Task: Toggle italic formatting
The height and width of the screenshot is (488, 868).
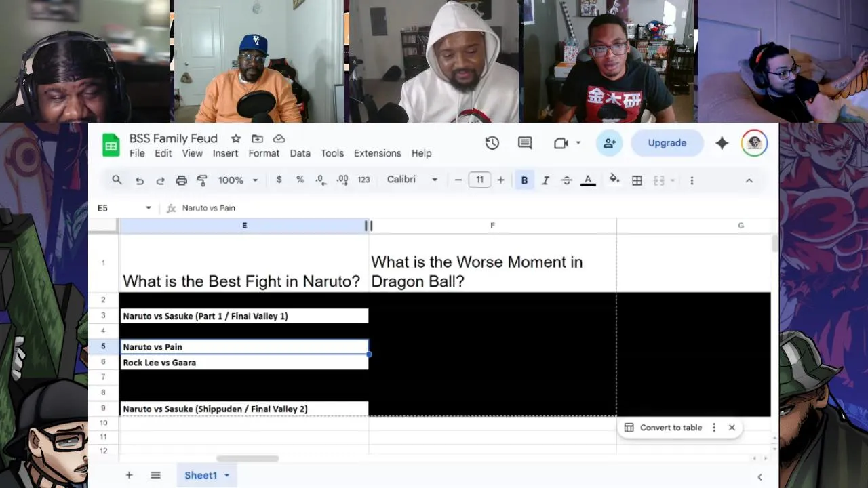Action: [545, 180]
